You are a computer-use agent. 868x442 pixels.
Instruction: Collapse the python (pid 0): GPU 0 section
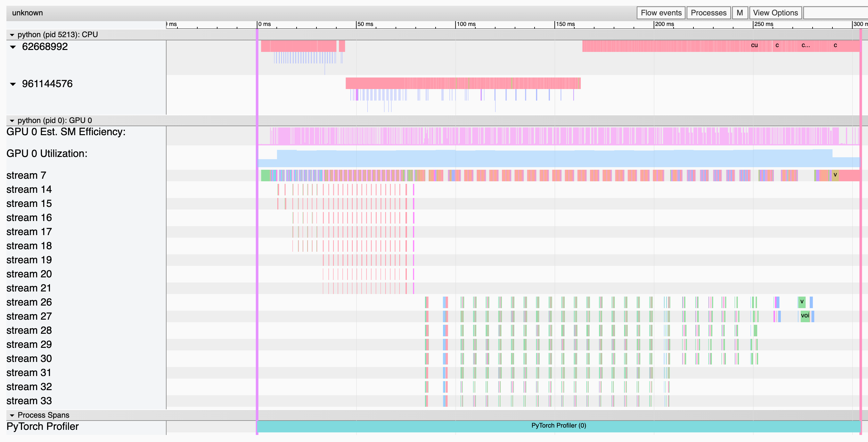[x=12, y=121]
